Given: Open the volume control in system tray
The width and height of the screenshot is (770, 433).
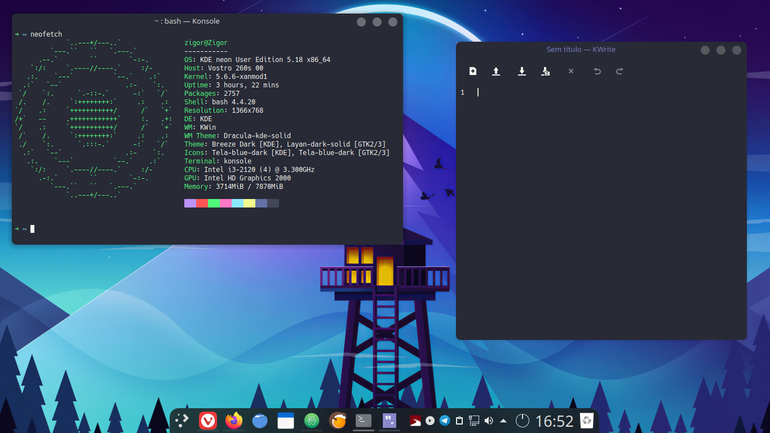Looking at the screenshot, I should (x=489, y=421).
